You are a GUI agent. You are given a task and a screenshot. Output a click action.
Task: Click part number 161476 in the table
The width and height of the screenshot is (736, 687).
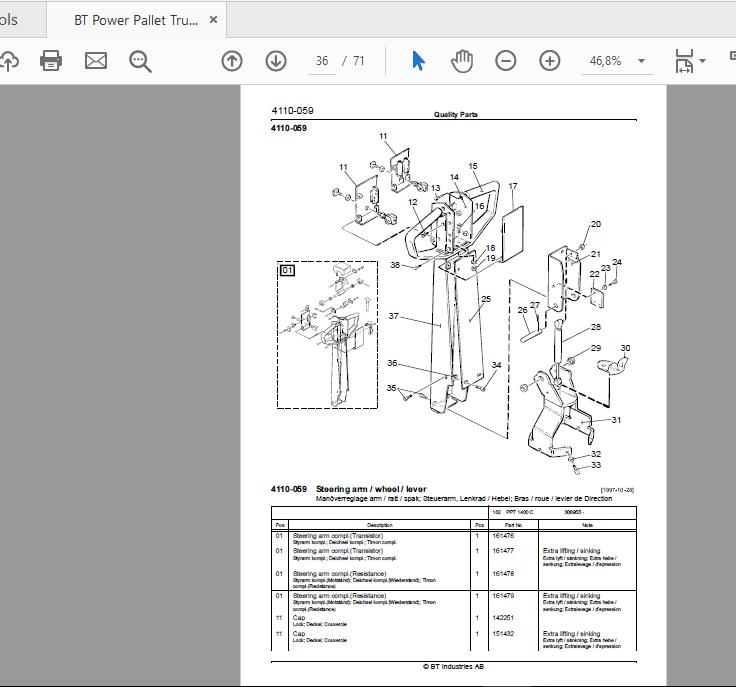[503, 535]
